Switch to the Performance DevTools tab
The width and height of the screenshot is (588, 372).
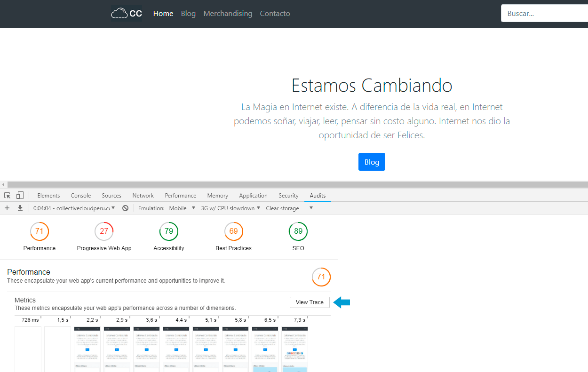click(181, 196)
